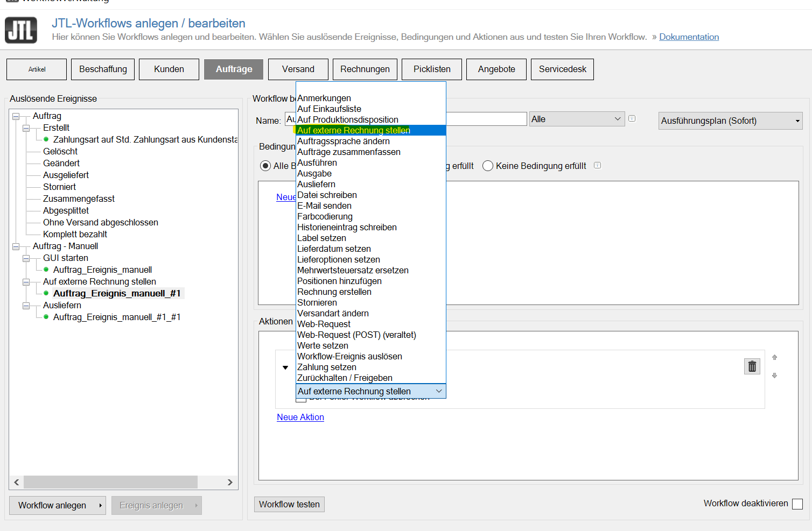812x531 pixels.
Task: Choose Farbcodierung from action list
Action: pos(371,216)
